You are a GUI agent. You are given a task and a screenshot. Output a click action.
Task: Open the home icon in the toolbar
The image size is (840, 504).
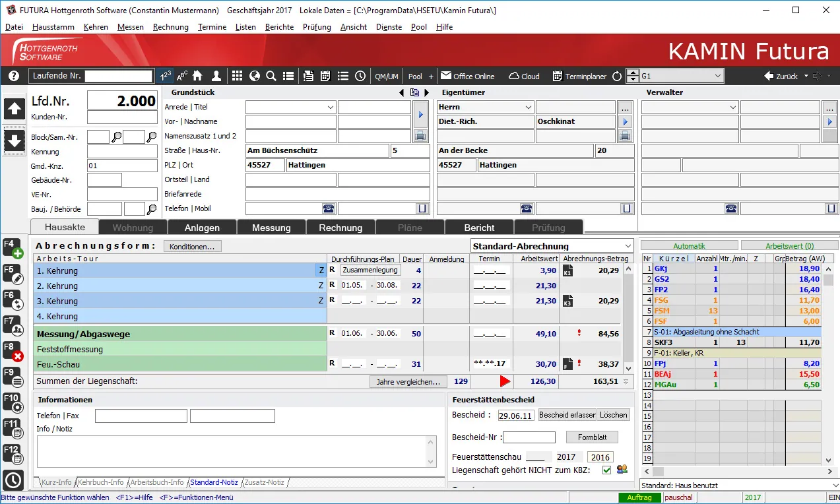197,76
